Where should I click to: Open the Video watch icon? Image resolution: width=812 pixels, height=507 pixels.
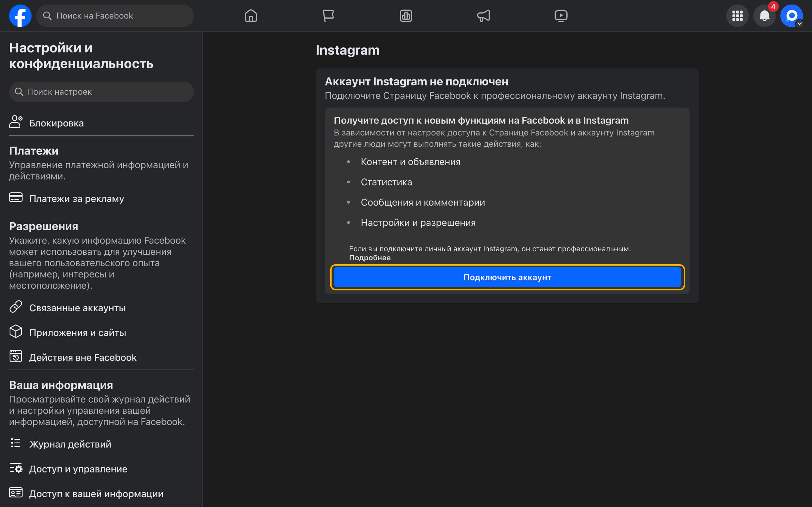pos(561,16)
